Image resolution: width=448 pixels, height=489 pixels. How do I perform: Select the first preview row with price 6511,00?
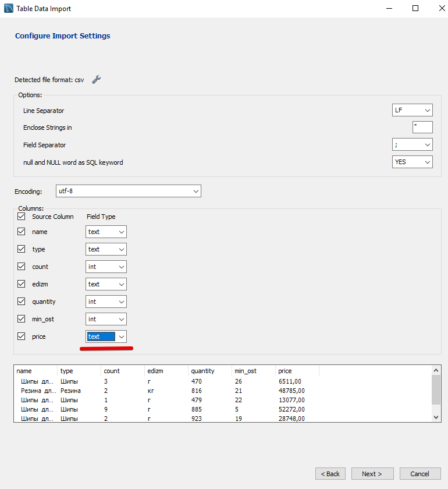[x=175, y=381]
